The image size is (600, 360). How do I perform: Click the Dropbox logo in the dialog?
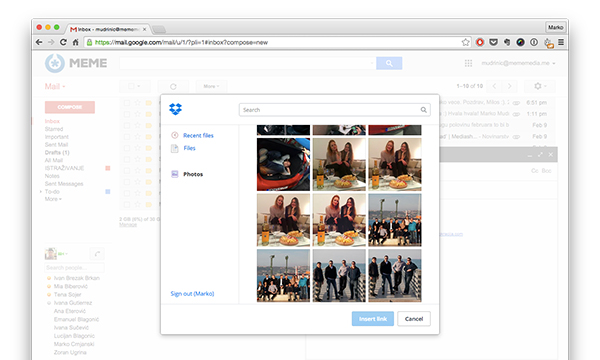point(176,109)
